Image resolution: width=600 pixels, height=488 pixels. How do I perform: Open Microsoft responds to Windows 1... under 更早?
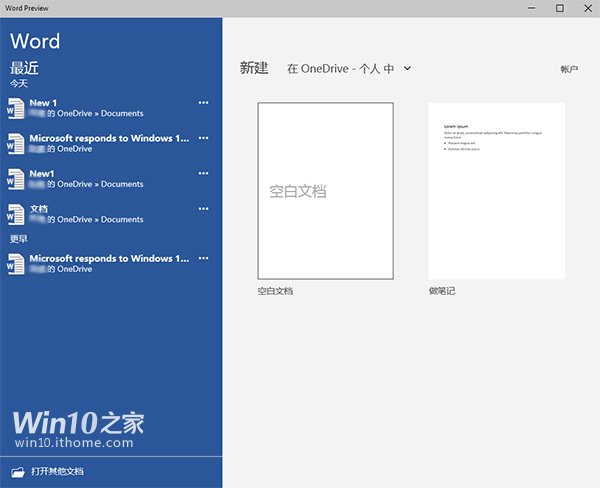pos(109,259)
